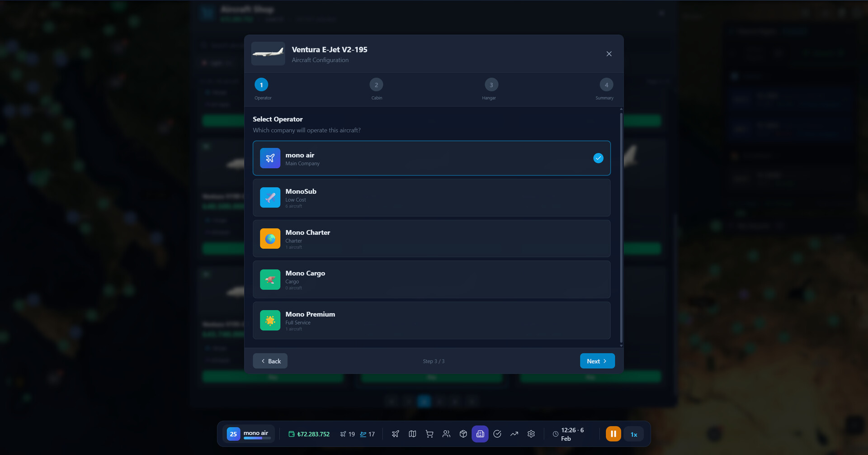Screen dimensions: 868x455
Task: Pause the game with the orange pause button
Action: click(613, 434)
